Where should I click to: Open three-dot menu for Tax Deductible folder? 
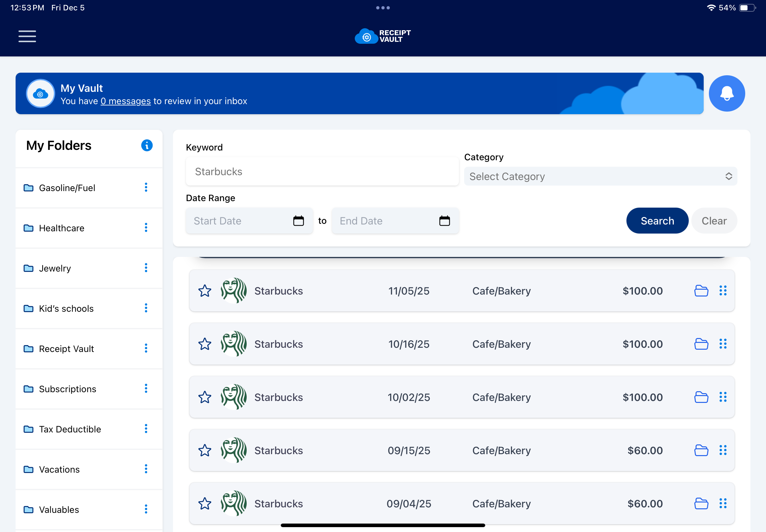[146, 429]
